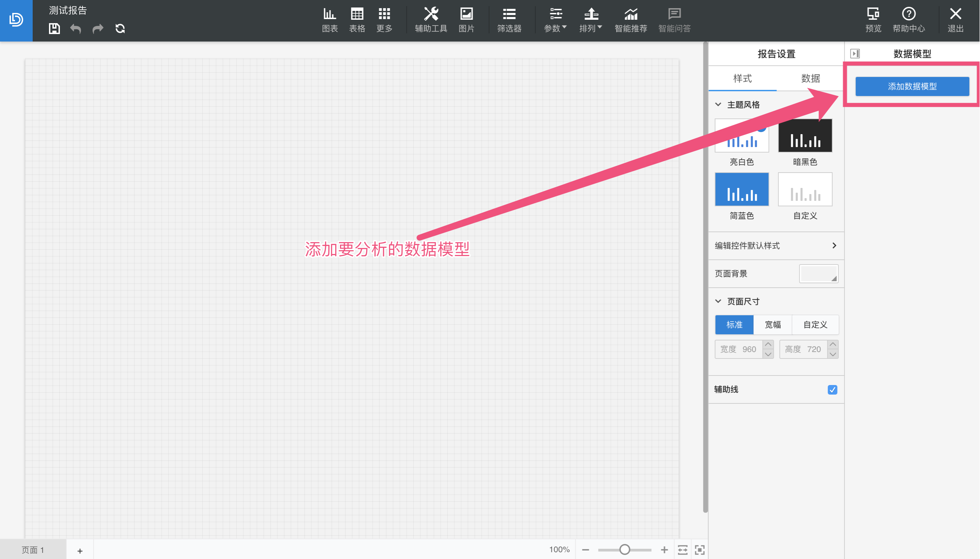980x559 pixels.
Task: Preview the report via 预览
Action: point(873,20)
